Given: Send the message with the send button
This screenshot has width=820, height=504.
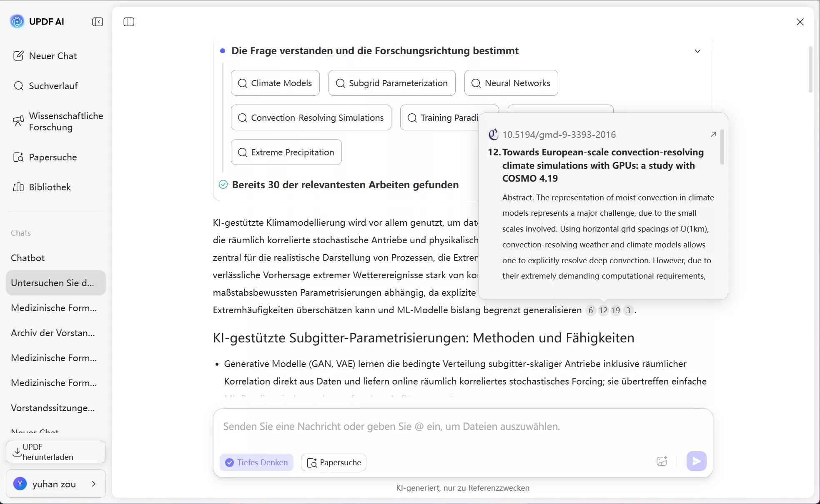Looking at the screenshot, I should click(696, 461).
